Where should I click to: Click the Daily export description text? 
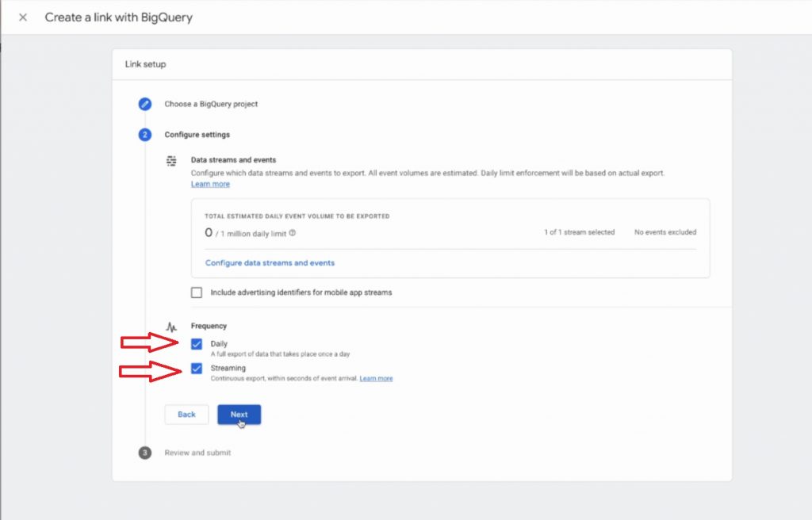(280, 354)
